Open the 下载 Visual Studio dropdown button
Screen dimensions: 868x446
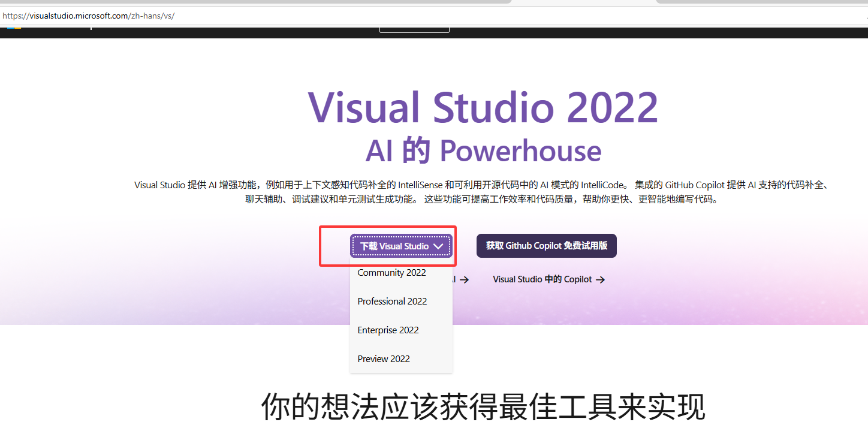click(401, 246)
